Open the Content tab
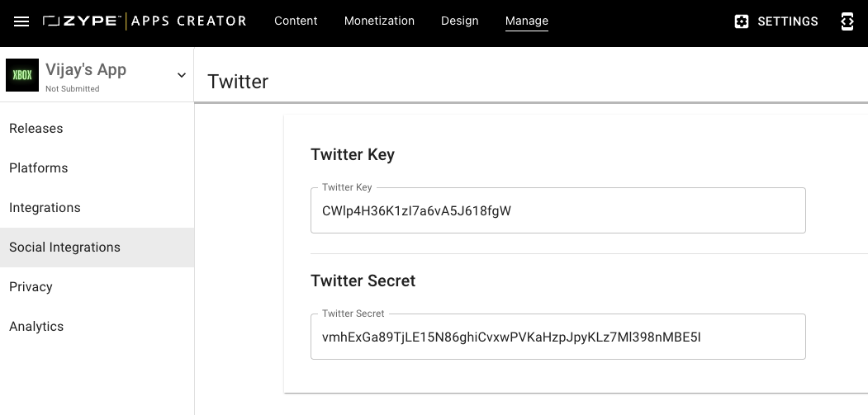868x415 pixels. (x=296, y=21)
